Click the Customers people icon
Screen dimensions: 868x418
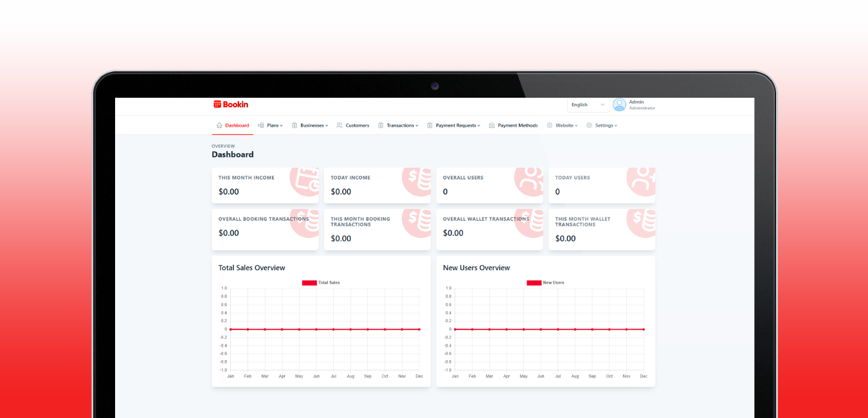[x=339, y=125]
